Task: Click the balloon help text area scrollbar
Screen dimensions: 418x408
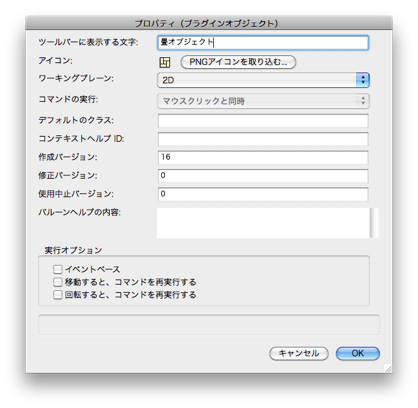Action: pos(375,223)
